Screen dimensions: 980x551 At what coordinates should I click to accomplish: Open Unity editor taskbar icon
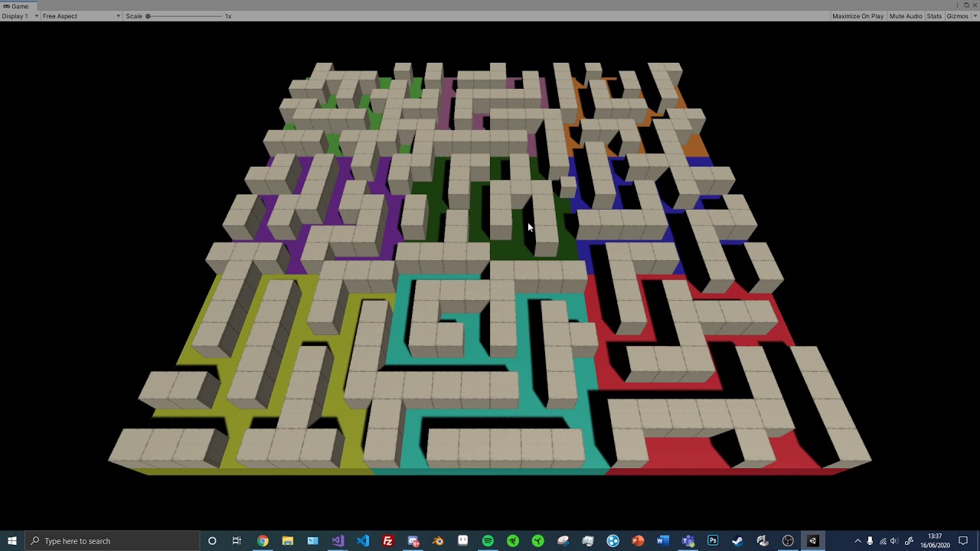pyautogui.click(x=813, y=541)
